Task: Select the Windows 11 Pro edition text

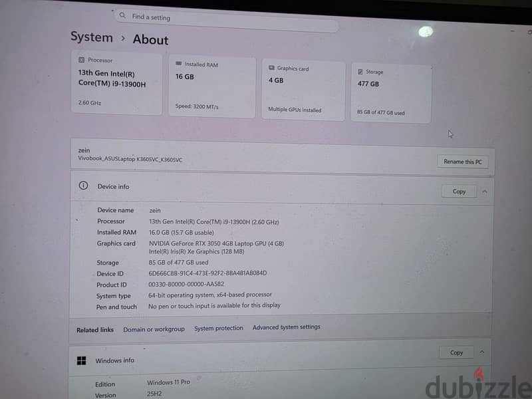Action: [x=169, y=382]
